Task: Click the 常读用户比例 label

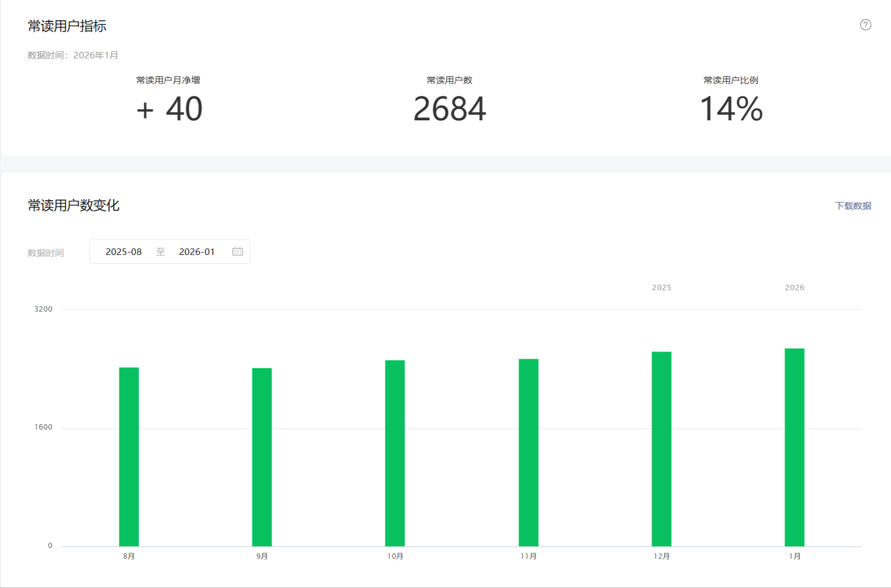Action: click(731, 80)
